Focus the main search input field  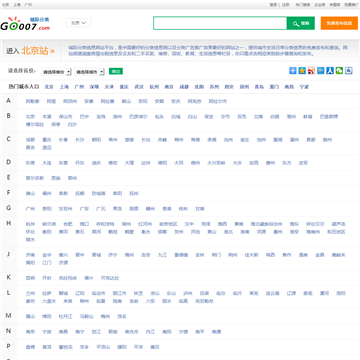pyautogui.click(x=220, y=23)
